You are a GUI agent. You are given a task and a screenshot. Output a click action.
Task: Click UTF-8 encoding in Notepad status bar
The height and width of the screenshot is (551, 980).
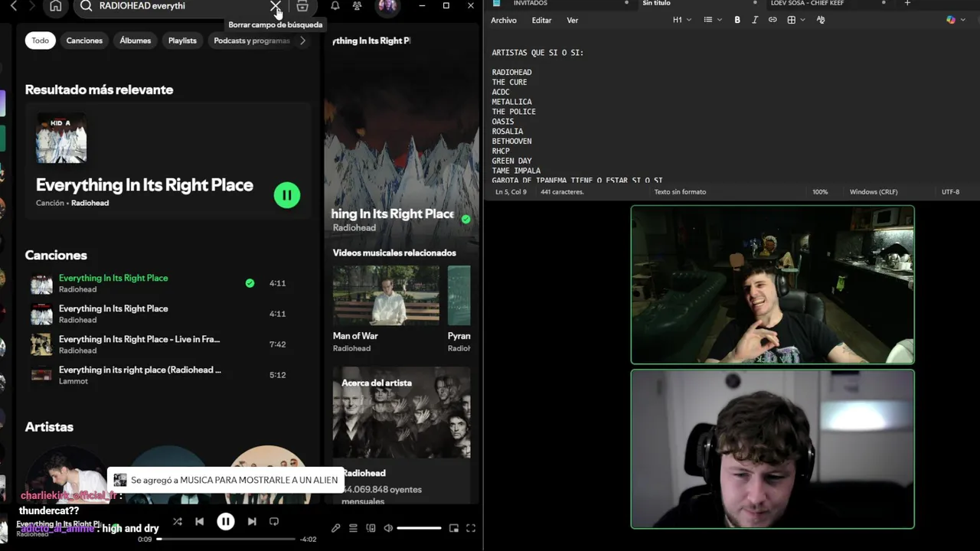point(950,192)
